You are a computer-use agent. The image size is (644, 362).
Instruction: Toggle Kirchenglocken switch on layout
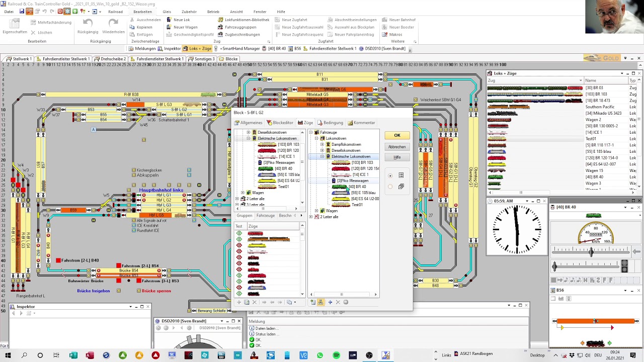tap(134, 170)
